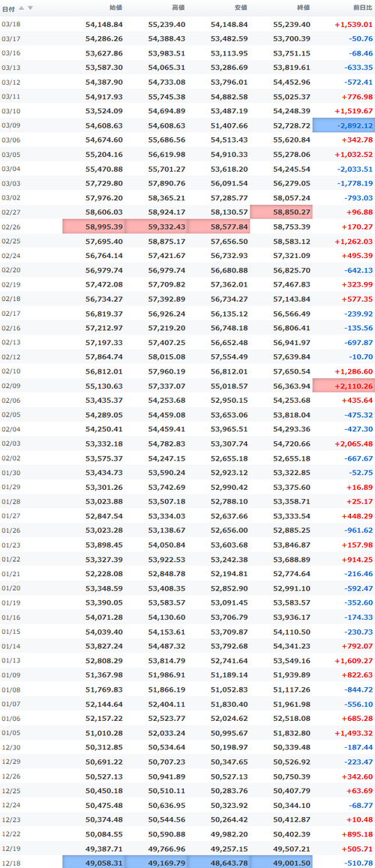Select the 02/09 date row
375x868 pixels.
tap(187, 386)
